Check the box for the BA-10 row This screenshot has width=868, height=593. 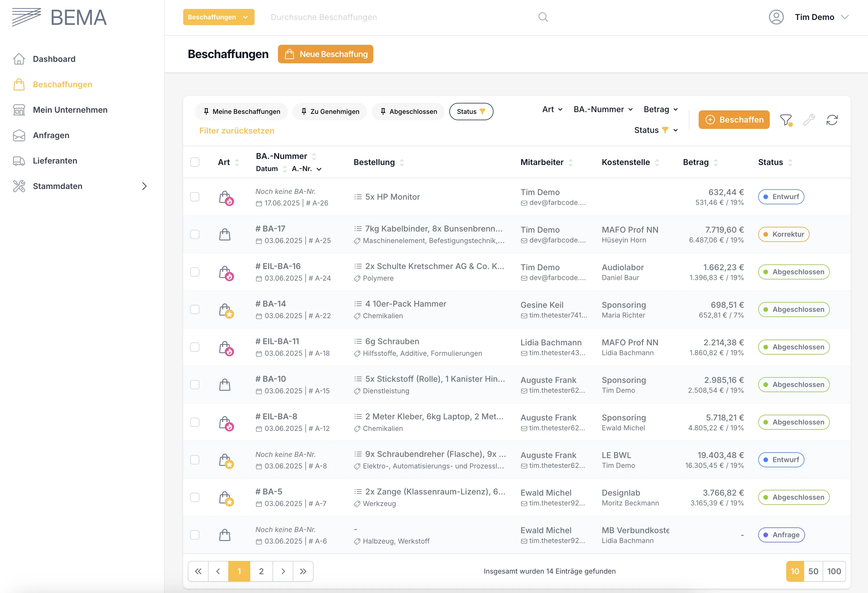(194, 385)
